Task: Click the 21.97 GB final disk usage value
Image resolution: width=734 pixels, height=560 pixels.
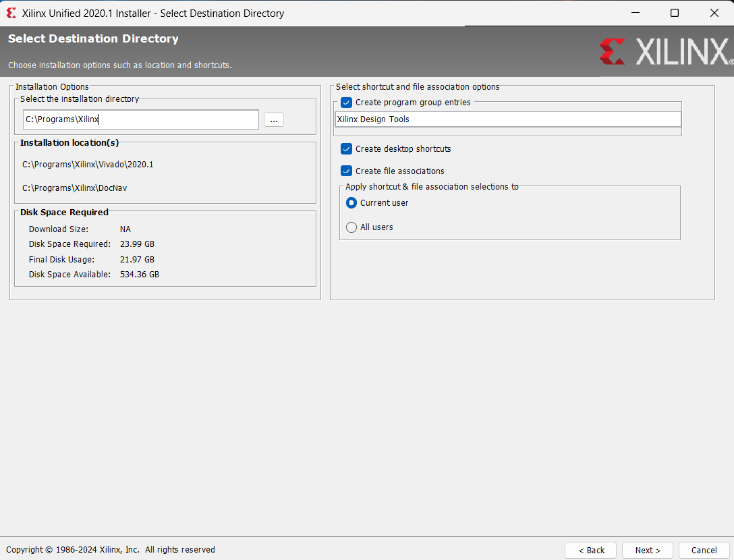Action: (137, 259)
